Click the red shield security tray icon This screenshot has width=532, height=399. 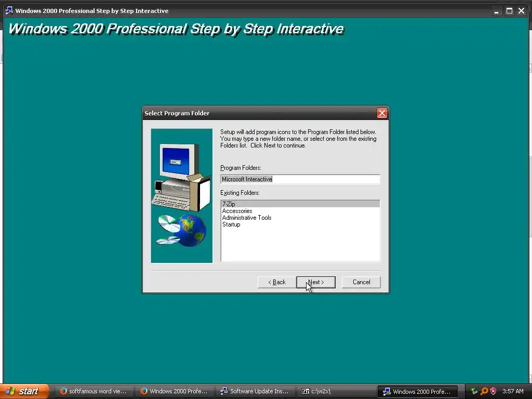(x=494, y=391)
